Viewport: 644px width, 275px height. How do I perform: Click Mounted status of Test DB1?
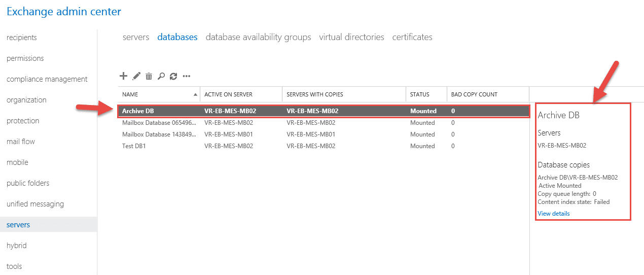click(x=422, y=146)
